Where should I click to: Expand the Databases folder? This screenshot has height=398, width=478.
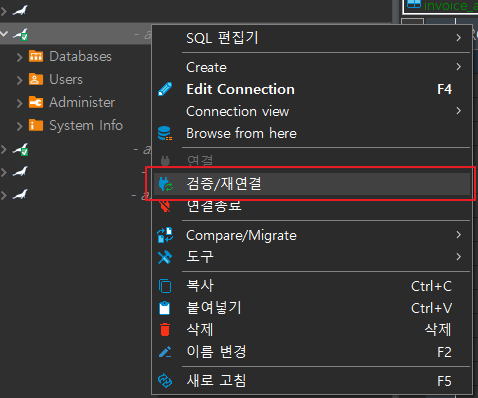20,57
